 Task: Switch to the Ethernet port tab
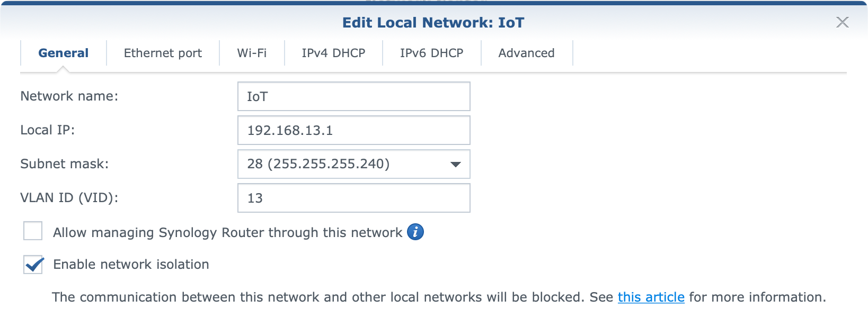tap(163, 53)
